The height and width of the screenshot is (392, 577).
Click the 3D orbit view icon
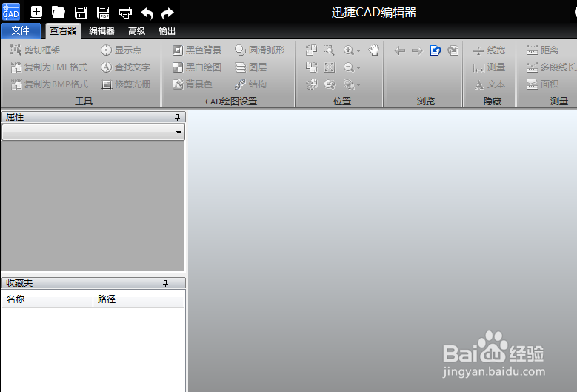coord(348,84)
